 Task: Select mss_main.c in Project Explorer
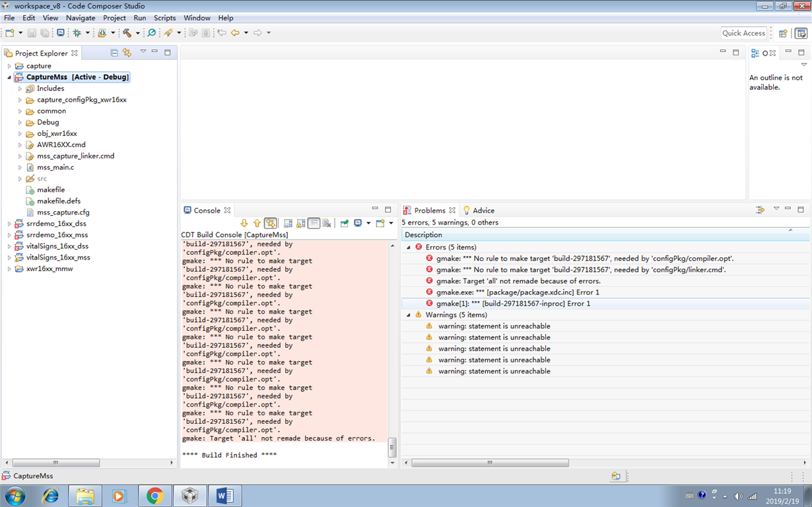55,167
